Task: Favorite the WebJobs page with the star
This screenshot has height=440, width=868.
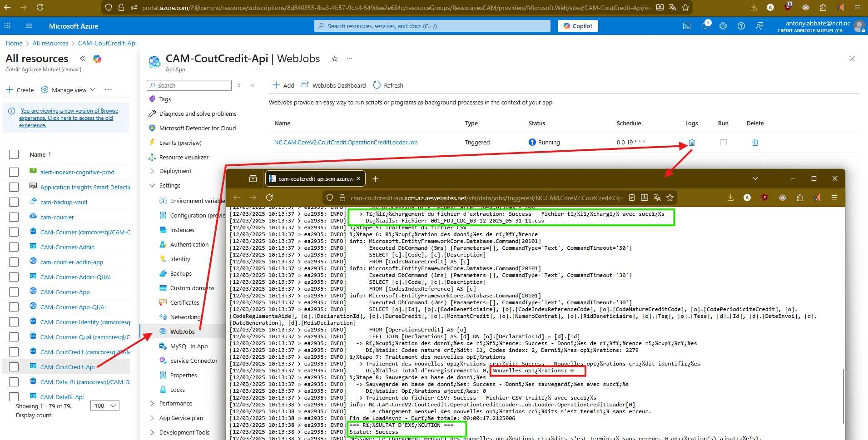Action: click(x=335, y=59)
